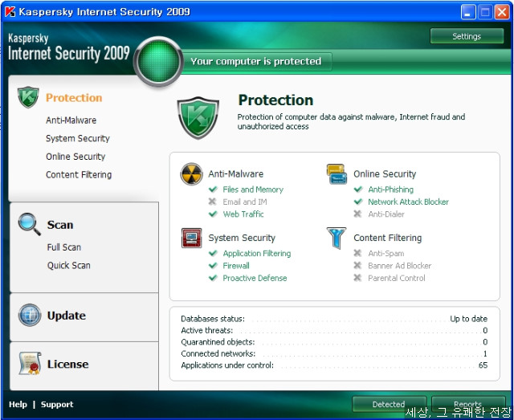Click the Update globe icon
The height and width of the screenshot is (420, 514).
pyautogui.click(x=30, y=315)
